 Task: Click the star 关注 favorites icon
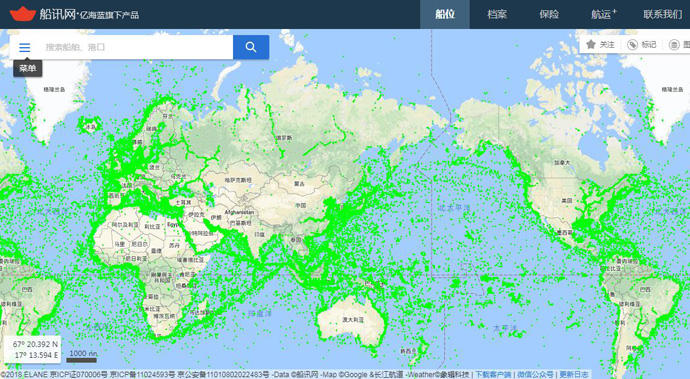591,44
